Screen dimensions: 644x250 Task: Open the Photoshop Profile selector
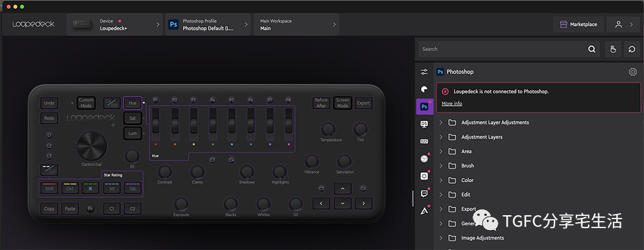coord(208,24)
